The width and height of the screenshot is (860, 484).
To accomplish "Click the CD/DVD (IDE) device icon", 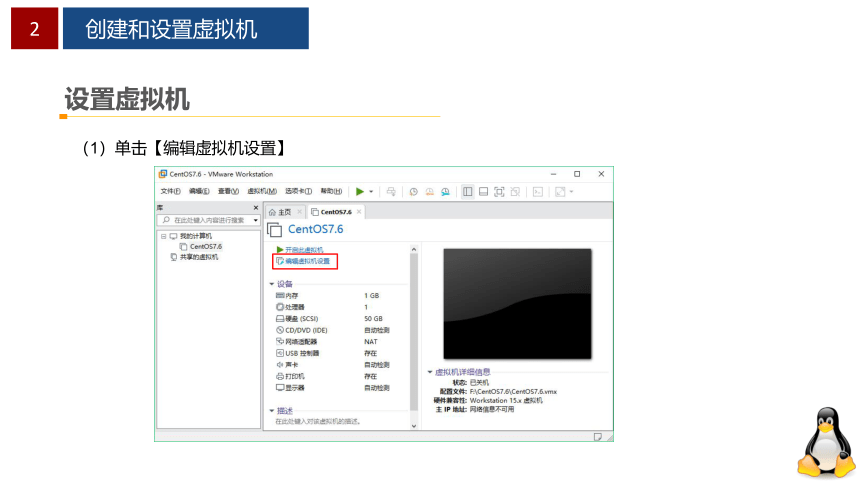I will tap(280, 330).
